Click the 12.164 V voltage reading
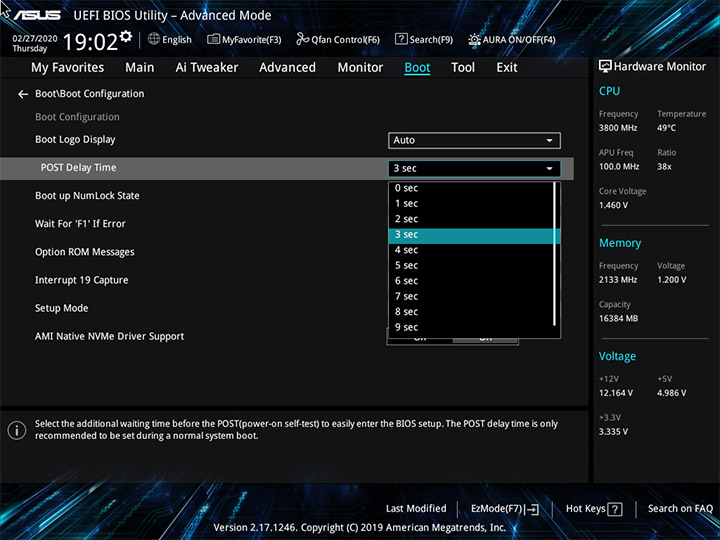Viewport: 720px width, 540px height. coord(616,393)
